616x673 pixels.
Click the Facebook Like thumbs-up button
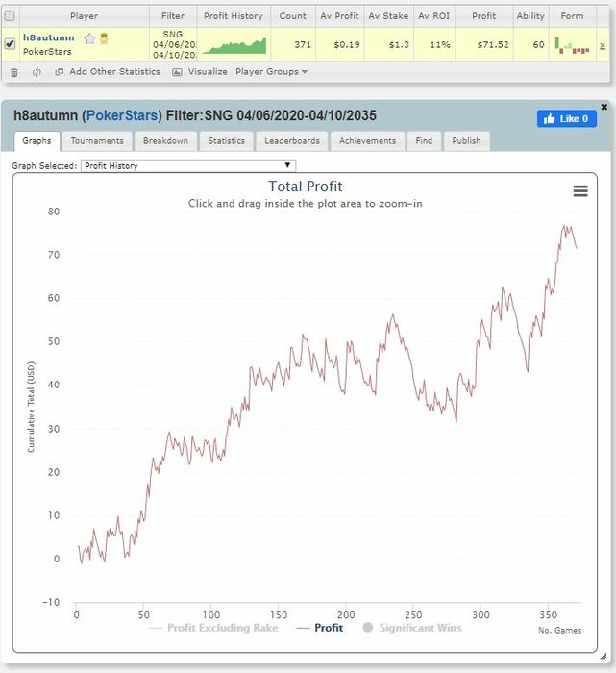pos(566,119)
